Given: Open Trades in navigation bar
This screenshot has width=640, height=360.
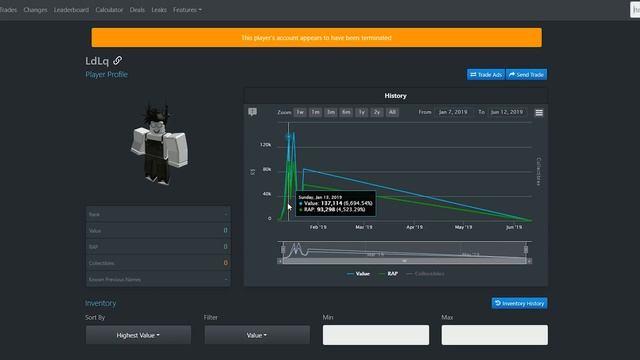Looking at the screenshot, I should point(8,10).
